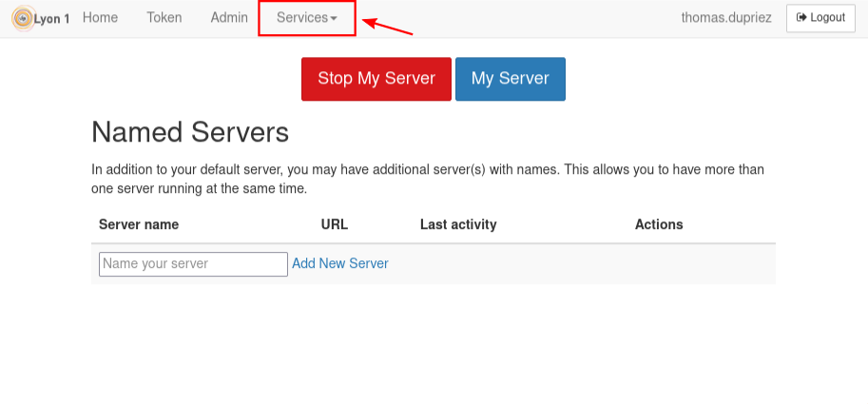Viewport: 868px width, 404px height.
Task: Click the 'Lyon 1' brand text
Action: click(x=51, y=19)
